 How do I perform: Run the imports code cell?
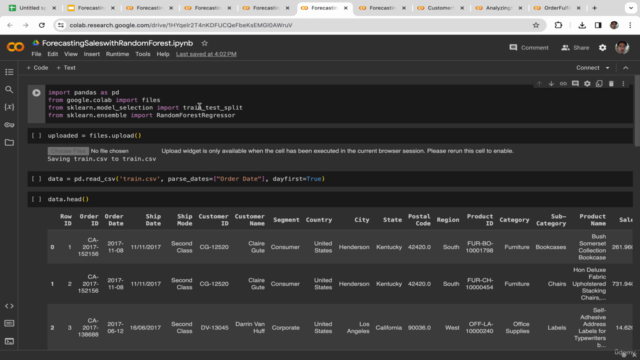point(36,93)
